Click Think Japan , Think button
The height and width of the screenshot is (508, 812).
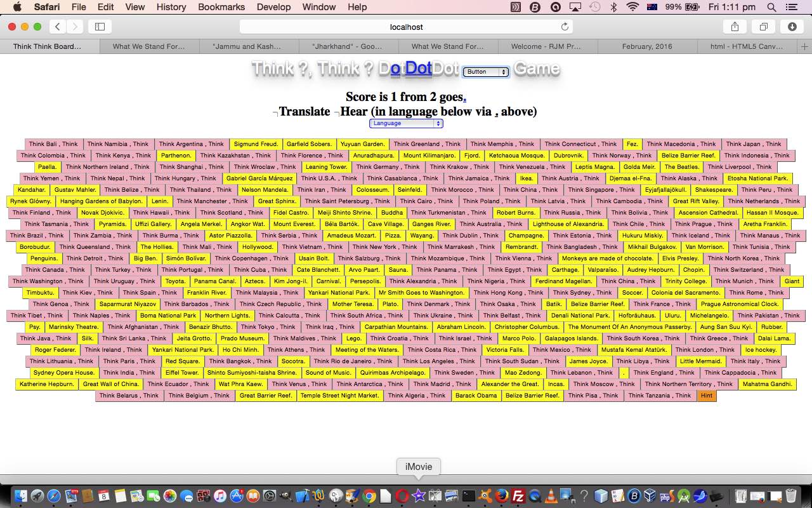point(754,144)
